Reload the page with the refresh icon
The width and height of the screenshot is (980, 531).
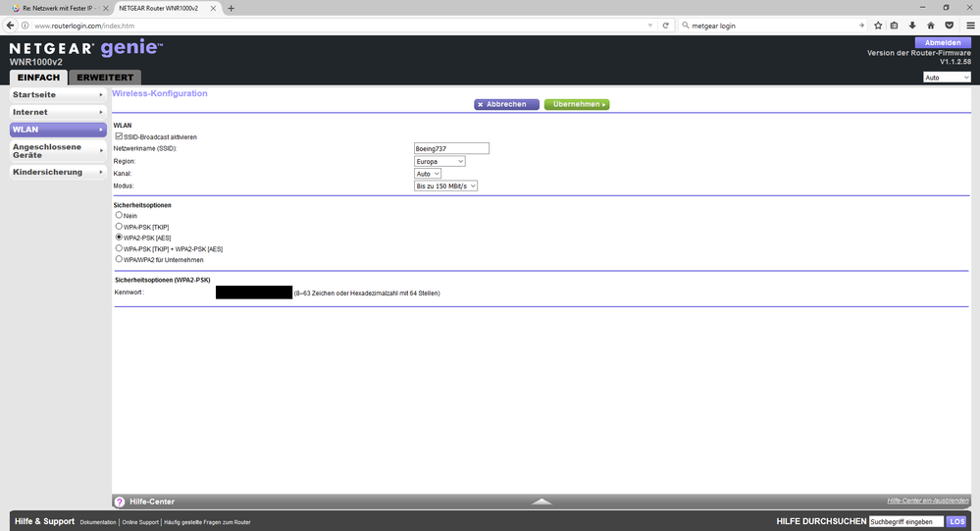[666, 26]
